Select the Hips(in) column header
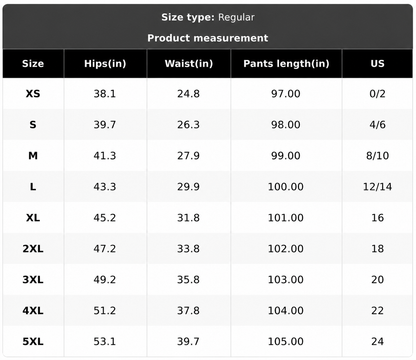Image resolution: width=416 pixels, height=360 pixels. click(105, 64)
